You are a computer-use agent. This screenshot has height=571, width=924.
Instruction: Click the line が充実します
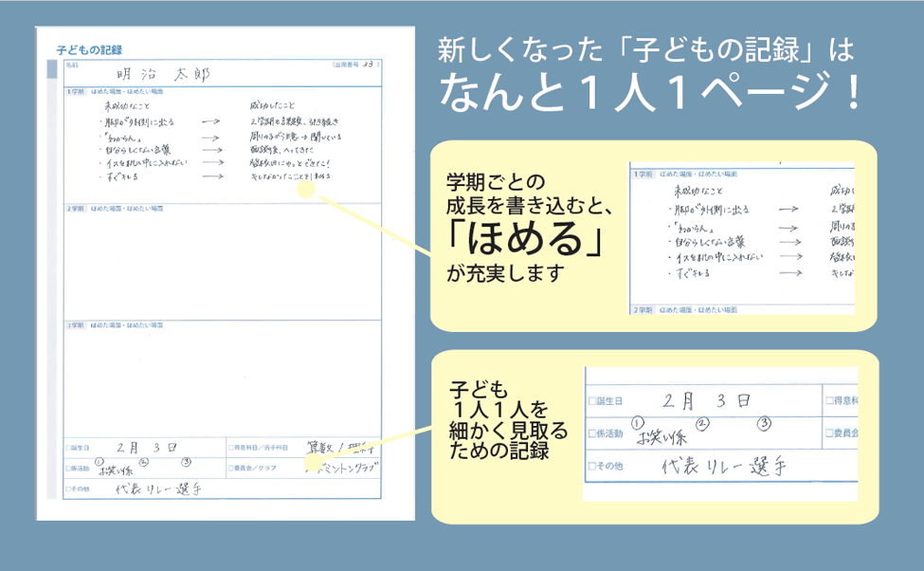[x=506, y=273]
